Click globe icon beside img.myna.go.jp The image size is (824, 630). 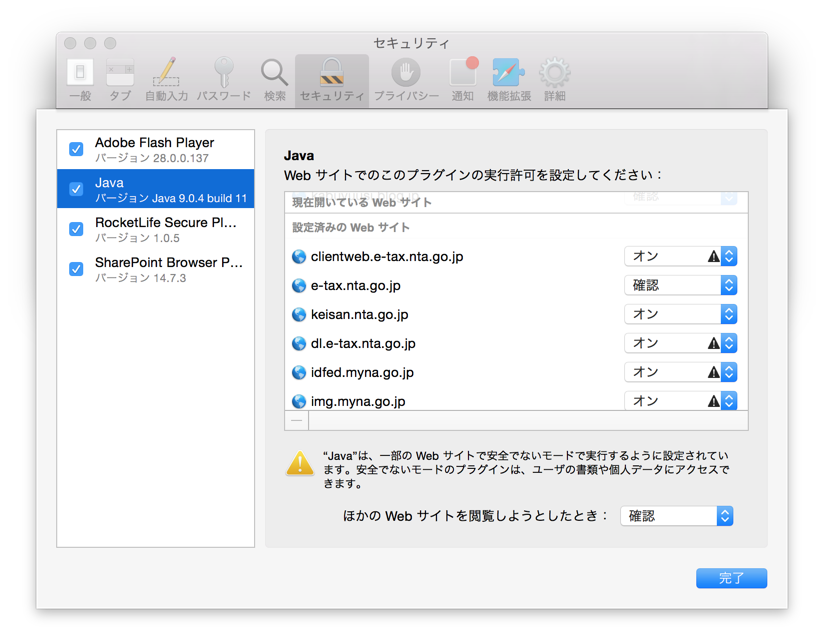point(299,401)
